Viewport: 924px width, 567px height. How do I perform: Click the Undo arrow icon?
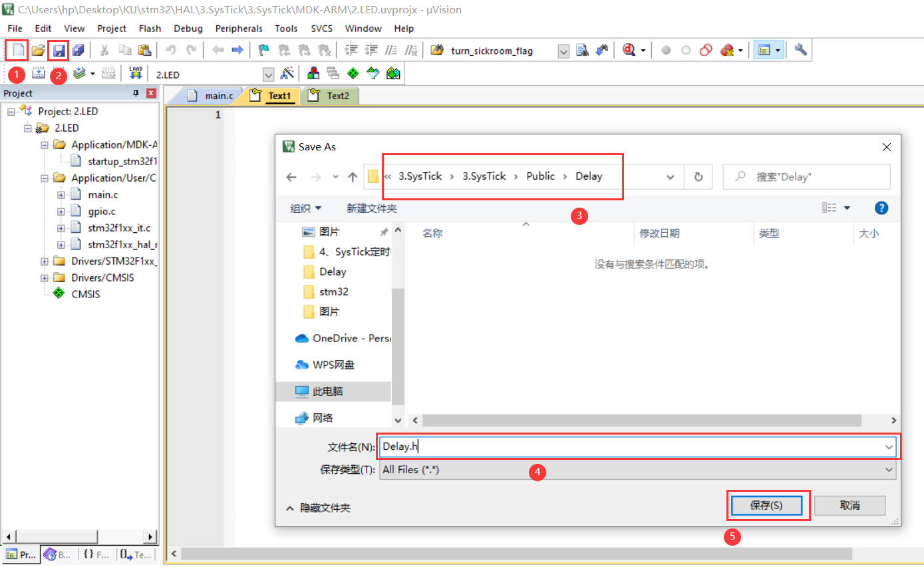pos(171,50)
